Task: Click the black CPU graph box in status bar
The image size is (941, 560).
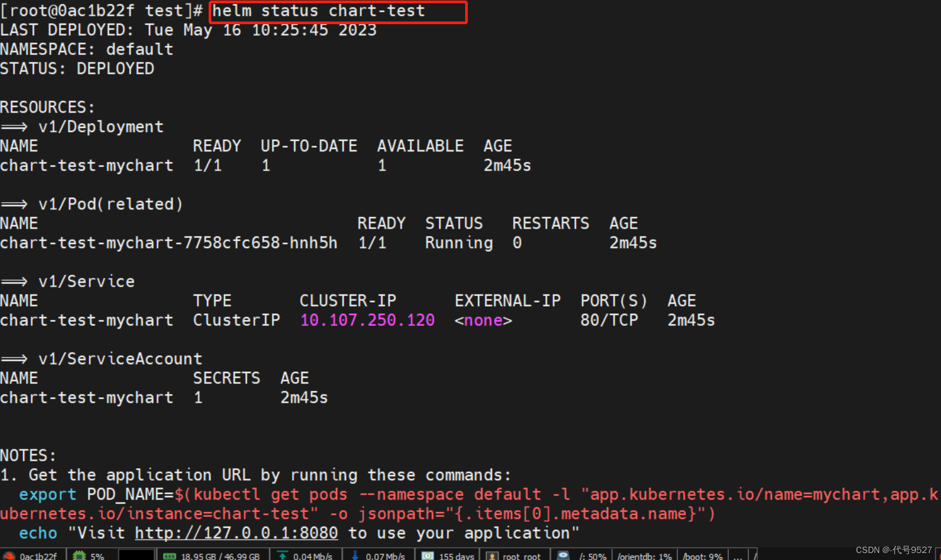Action: click(137, 555)
